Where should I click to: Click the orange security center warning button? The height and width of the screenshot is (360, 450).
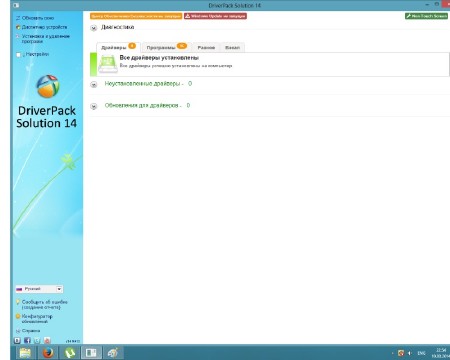pyautogui.click(x=136, y=16)
